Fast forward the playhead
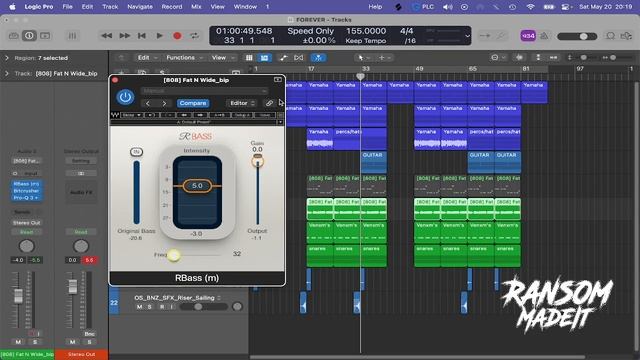 pyautogui.click(x=124, y=36)
